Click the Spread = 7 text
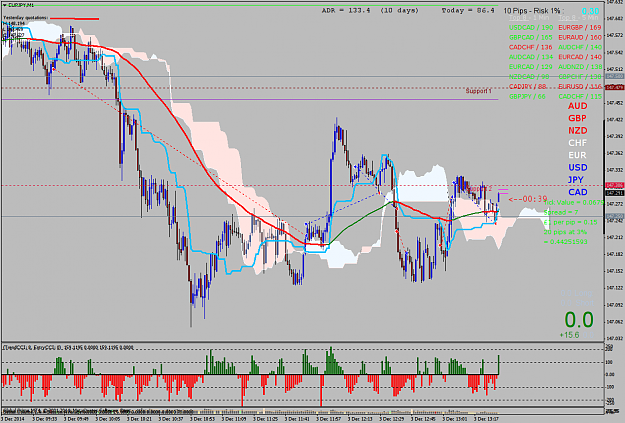This screenshot has height=423, width=625. (560, 212)
